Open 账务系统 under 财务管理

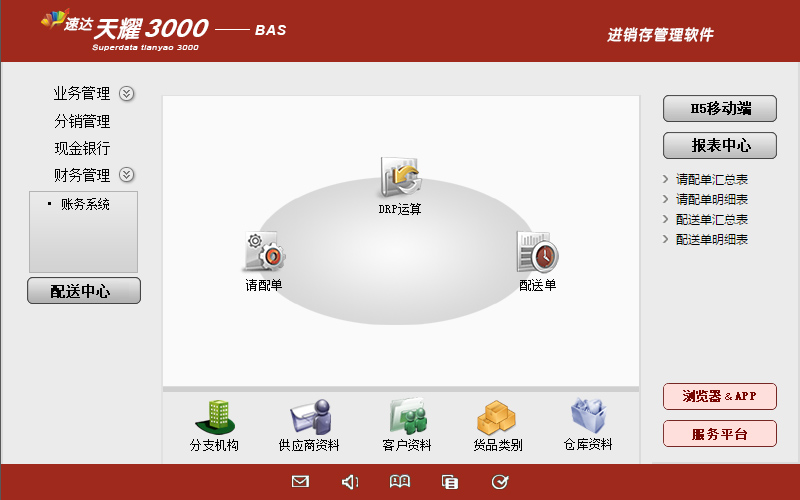(85, 205)
